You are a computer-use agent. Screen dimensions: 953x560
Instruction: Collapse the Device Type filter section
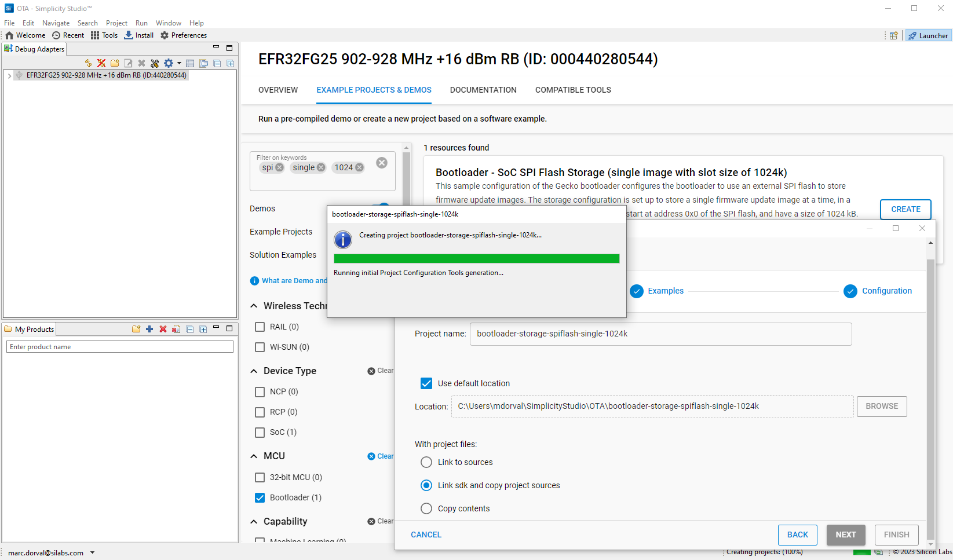coord(254,371)
